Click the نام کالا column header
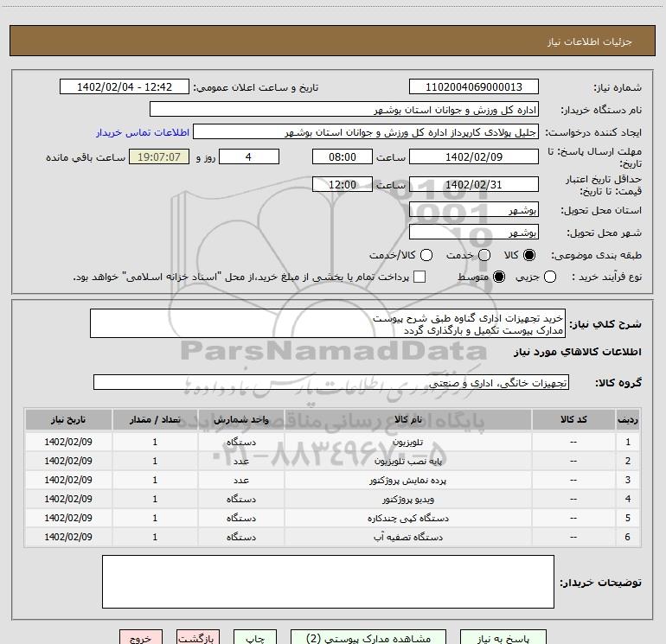 pos(407,420)
